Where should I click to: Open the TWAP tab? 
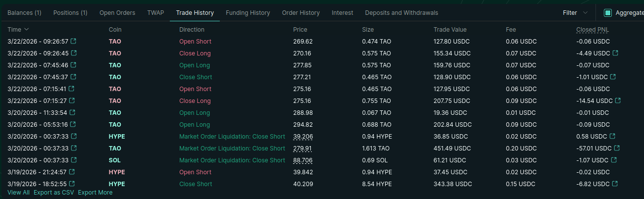[x=155, y=13]
